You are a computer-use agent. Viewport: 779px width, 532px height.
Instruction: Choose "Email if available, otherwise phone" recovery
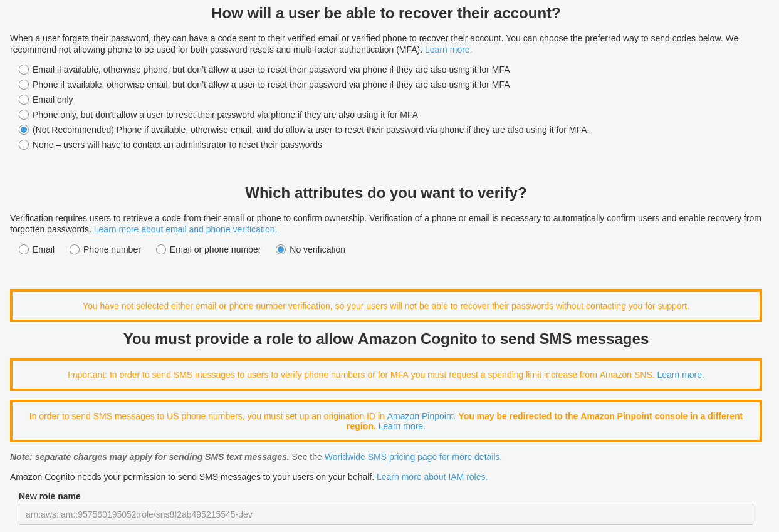(x=23, y=69)
